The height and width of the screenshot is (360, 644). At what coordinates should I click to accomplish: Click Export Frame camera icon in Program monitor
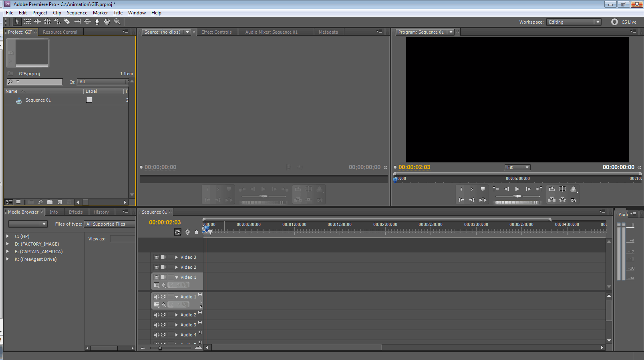tap(574, 200)
